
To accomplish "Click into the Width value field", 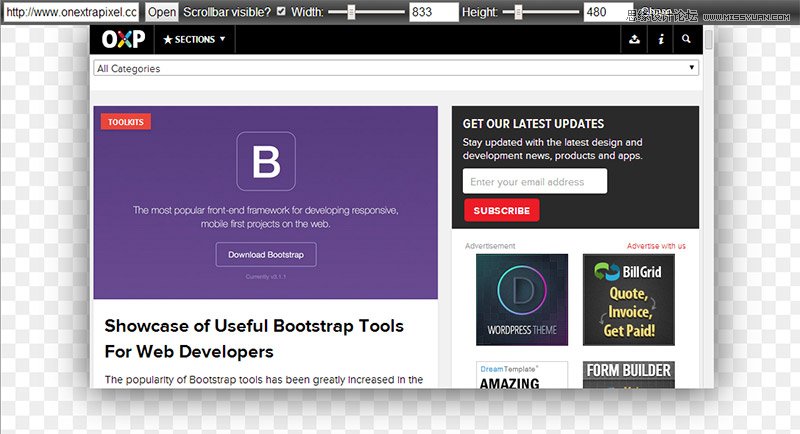I will coord(433,12).
